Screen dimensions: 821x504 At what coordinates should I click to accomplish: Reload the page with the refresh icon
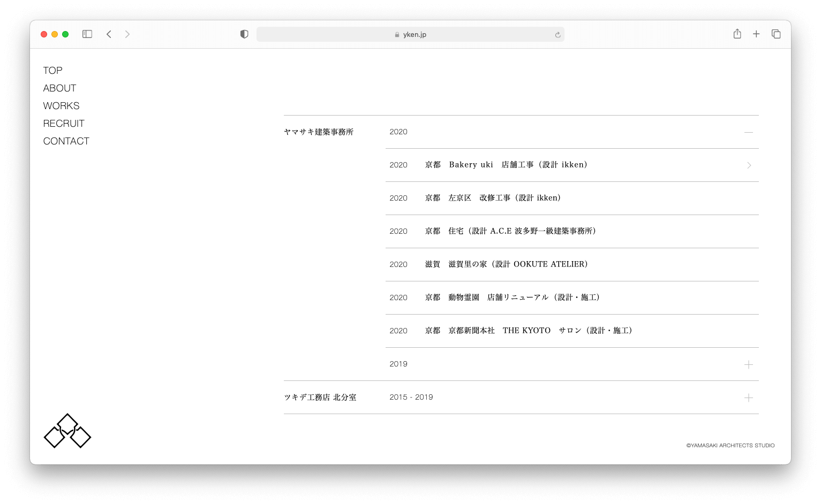coord(558,35)
